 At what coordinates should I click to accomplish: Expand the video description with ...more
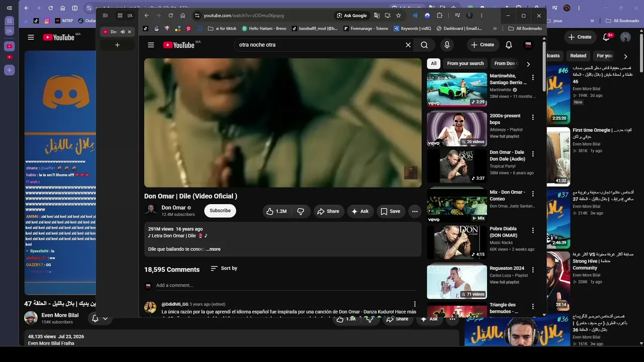(x=213, y=249)
